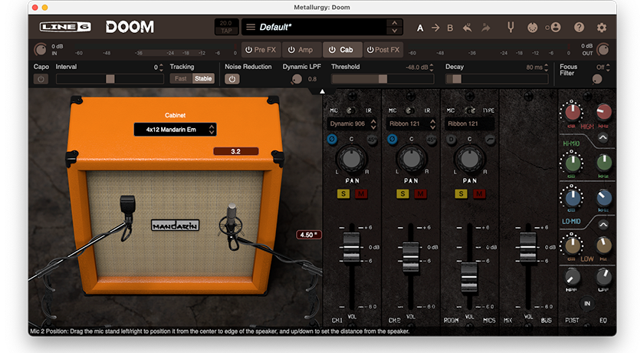Click the LPF knob
The image size is (644, 353).
(x=603, y=278)
